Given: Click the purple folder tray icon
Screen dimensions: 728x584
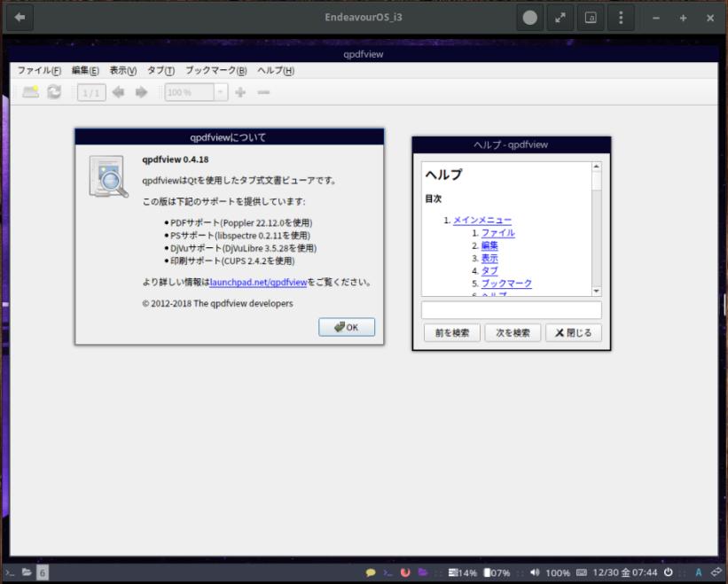Looking at the screenshot, I should pyautogui.click(x=422, y=572).
